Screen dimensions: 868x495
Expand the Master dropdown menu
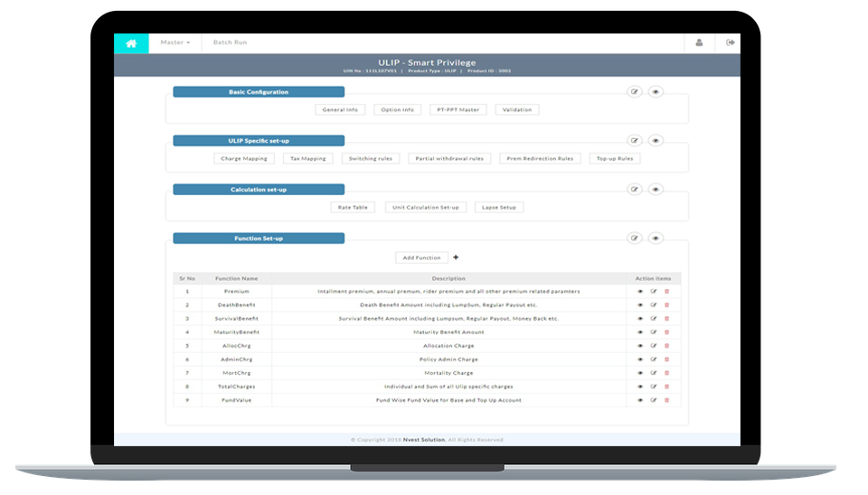pyautogui.click(x=175, y=42)
